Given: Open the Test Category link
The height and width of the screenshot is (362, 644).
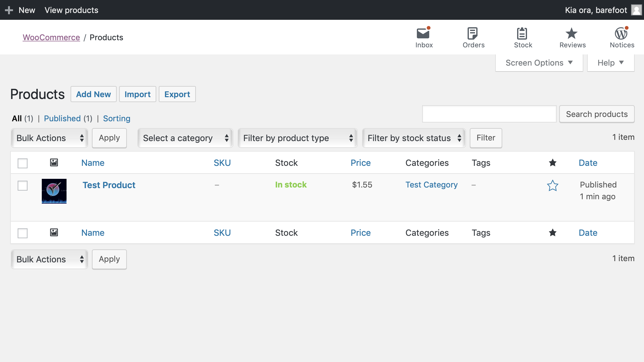Looking at the screenshot, I should [431, 185].
